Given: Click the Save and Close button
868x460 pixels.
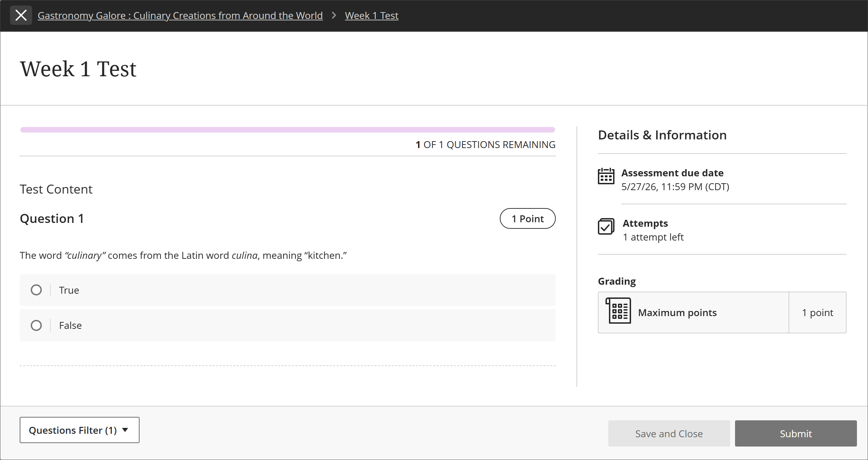Looking at the screenshot, I should point(669,433).
